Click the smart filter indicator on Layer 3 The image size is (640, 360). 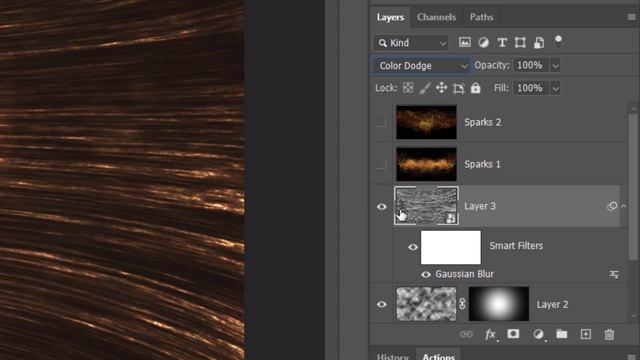pos(612,206)
